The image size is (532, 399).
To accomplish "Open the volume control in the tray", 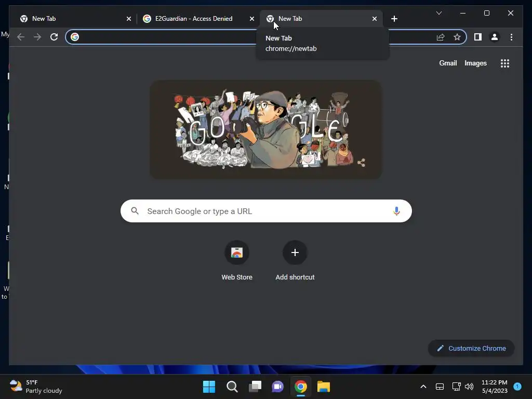I will click(469, 387).
